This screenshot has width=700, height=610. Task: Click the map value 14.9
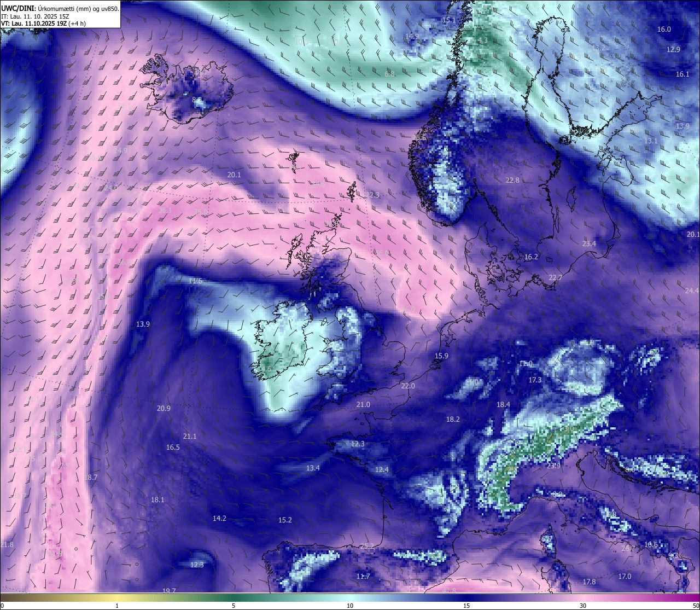[412, 37]
